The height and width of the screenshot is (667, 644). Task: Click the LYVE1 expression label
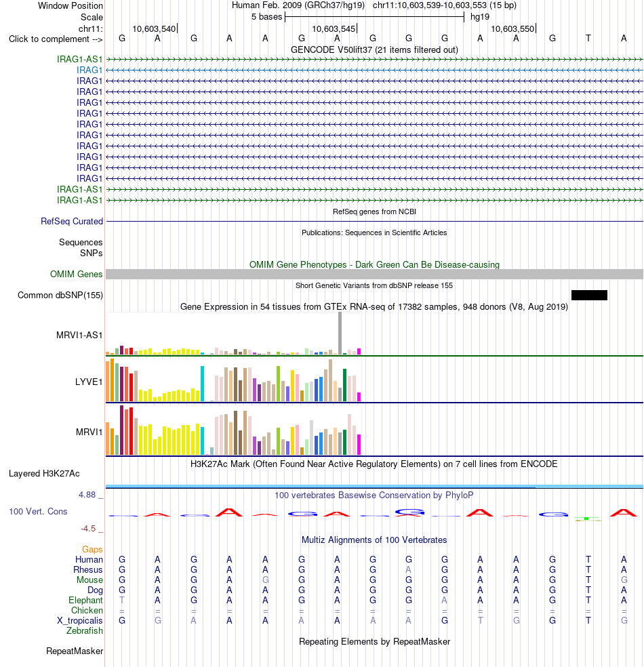click(89, 382)
